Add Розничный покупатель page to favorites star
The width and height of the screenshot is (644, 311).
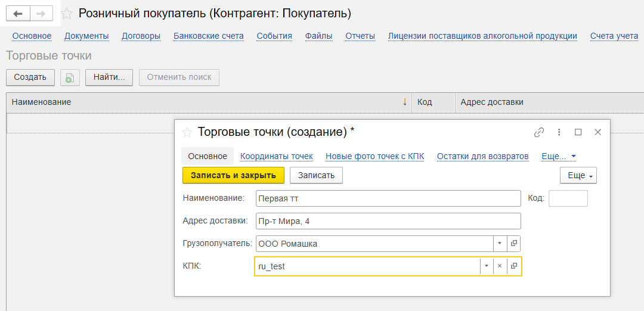click(67, 14)
